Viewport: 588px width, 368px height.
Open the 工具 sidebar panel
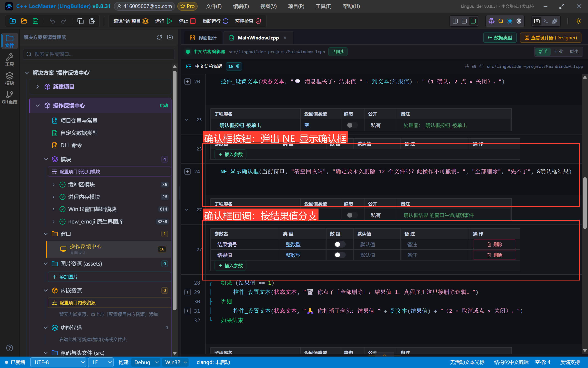click(x=9, y=60)
